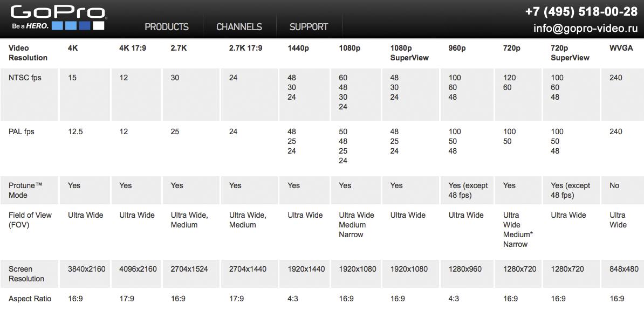Select the 848x480 screen resolution cell
The height and width of the screenshot is (311, 644).
pyautogui.click(x=624, y=269)
